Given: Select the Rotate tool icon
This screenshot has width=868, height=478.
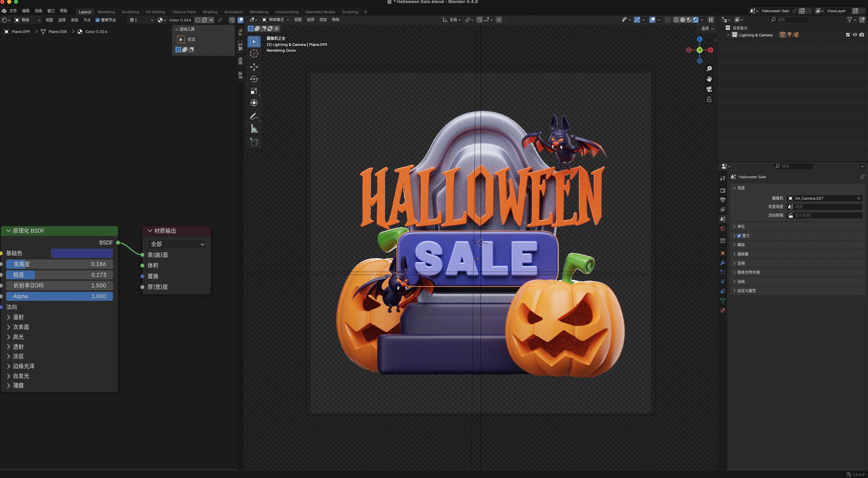Looking at the screenshot, I should (x=254, y=79).
